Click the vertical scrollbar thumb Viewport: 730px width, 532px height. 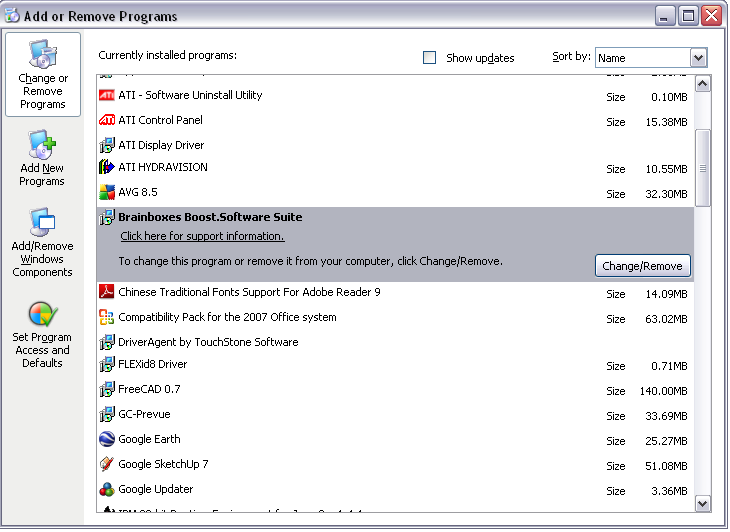pos(703,168)
